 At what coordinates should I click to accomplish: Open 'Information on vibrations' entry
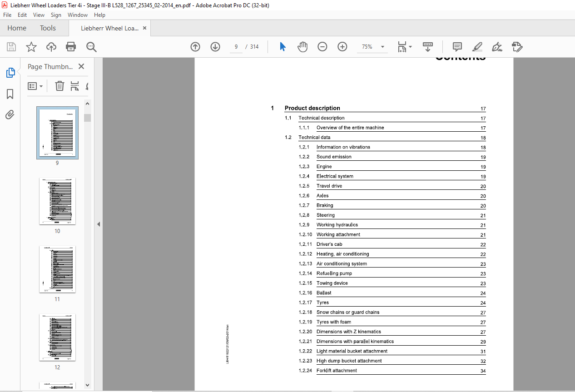tap(343, 147)
